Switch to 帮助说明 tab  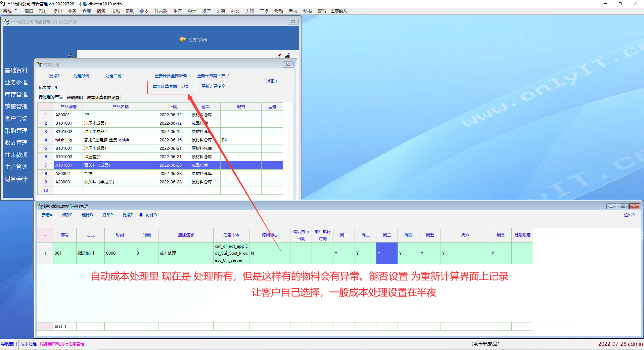coord(75,98)
